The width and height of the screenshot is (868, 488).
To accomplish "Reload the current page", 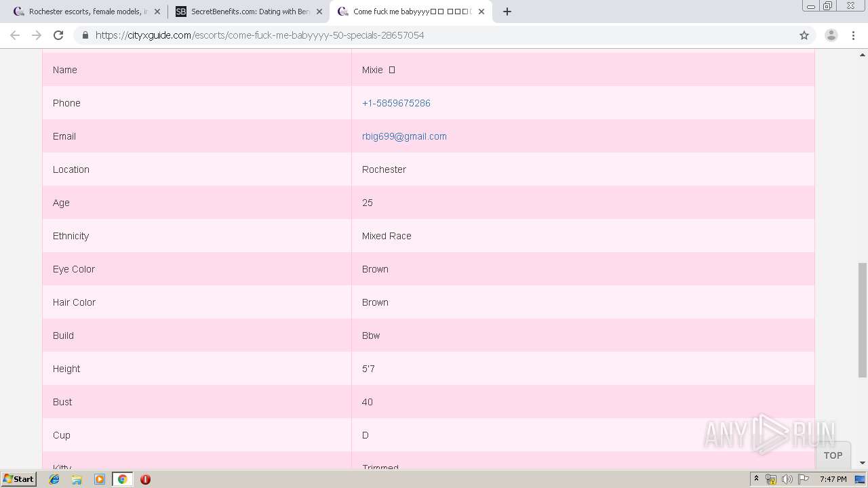I will pyautogui.click(x=58, y=35).
